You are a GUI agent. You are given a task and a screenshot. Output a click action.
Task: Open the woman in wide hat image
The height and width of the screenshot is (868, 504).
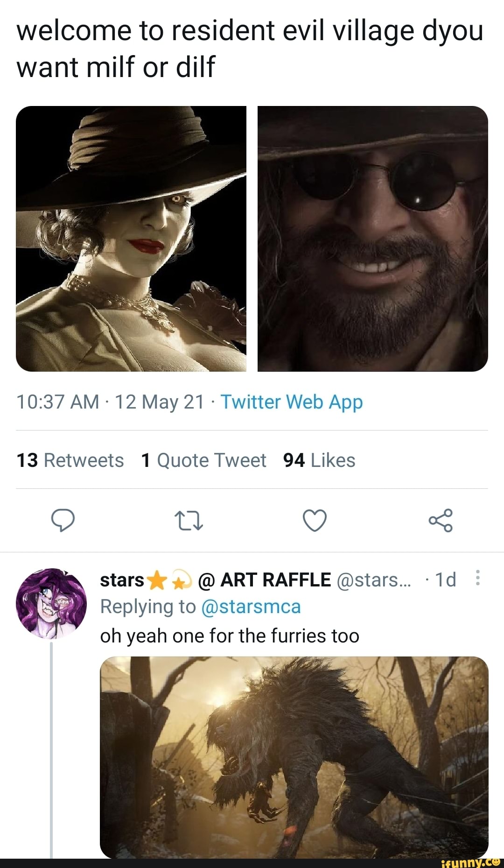point(131,239)
